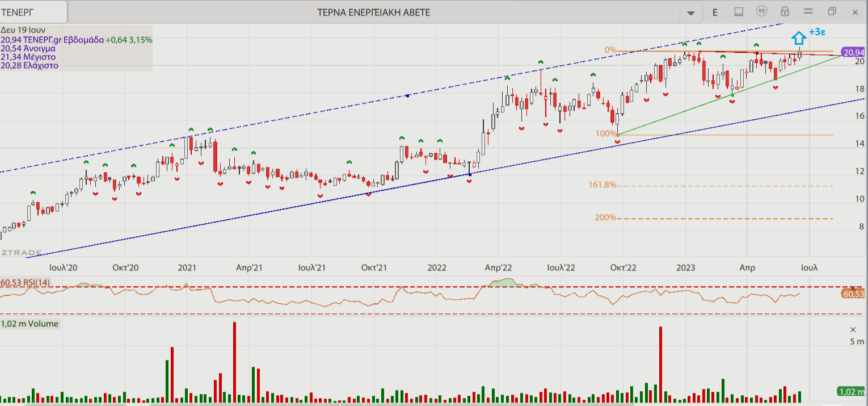Viewport: 868px width, 406px height.
Task: Click the orange 60,53 RSI value tag
Action: 853,294
